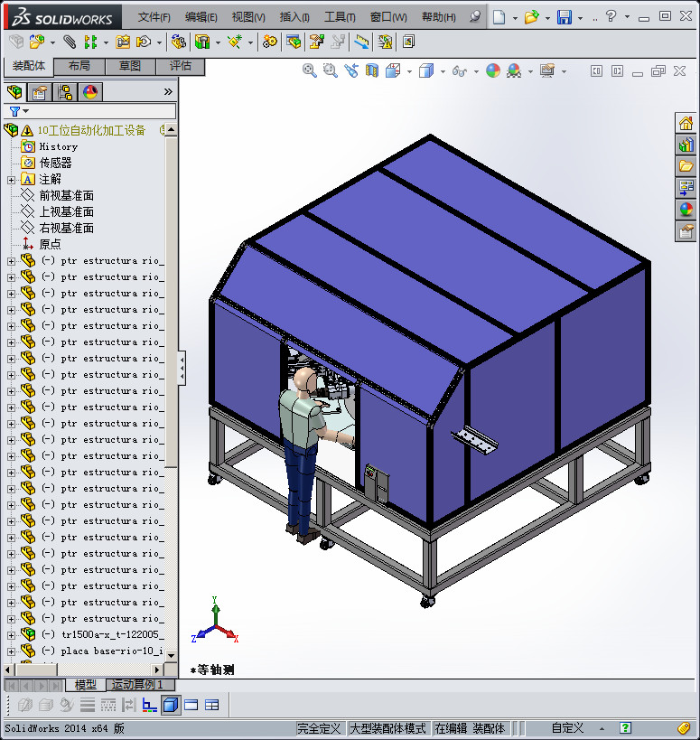This screenshot has width=700, height=740.
Task: Open the Move Component dropdown arrow
Action: (x=159, y=43)
